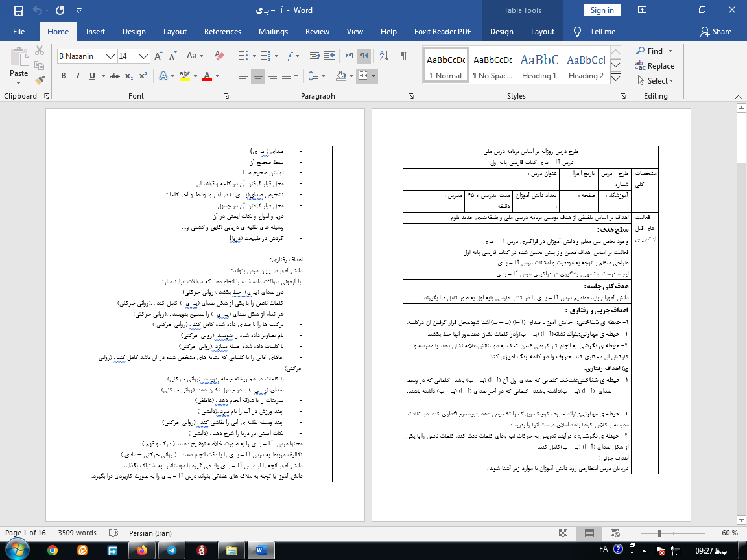Apply superscript formatting
Screen dimensions: 747x560
tap(143, 76)
